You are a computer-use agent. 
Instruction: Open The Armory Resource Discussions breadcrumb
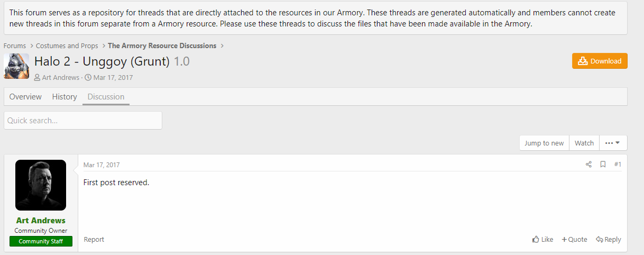pos(162,46)
